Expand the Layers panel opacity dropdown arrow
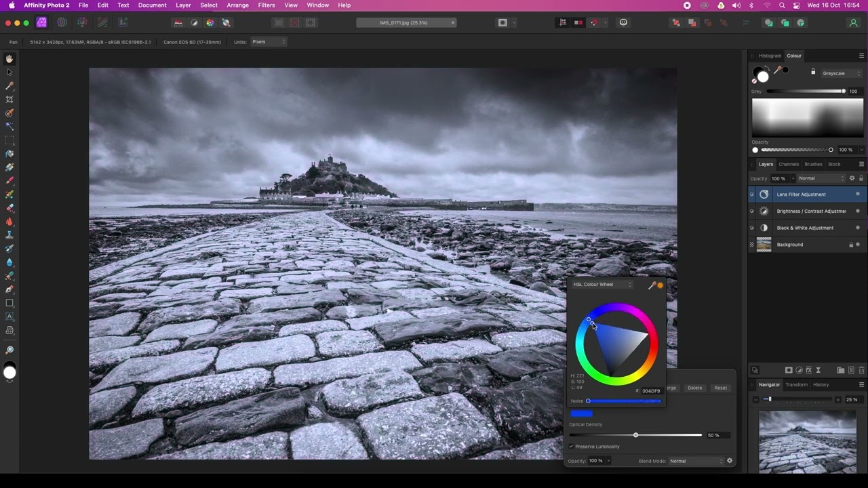The width and height of the screenshot is (868, 488). (x=791, y=179)
